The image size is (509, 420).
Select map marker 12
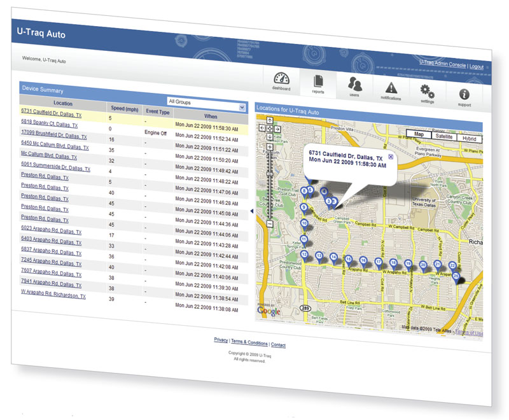[304, 255]
